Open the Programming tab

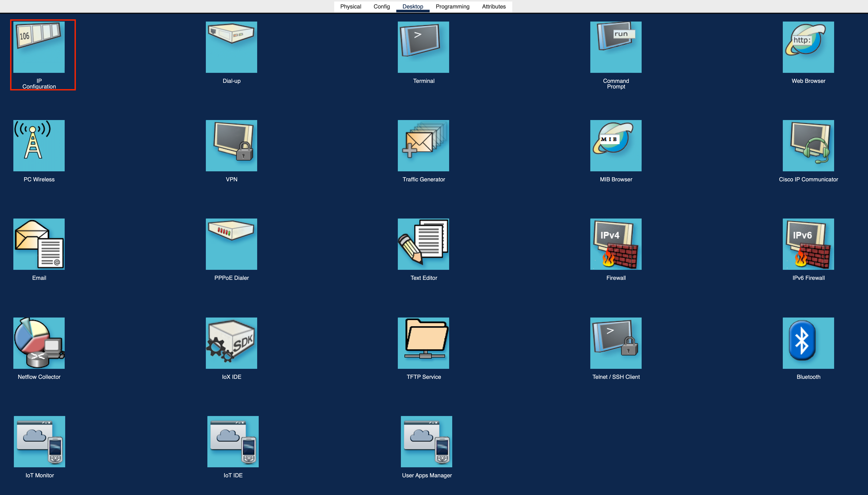pos(452,6)
